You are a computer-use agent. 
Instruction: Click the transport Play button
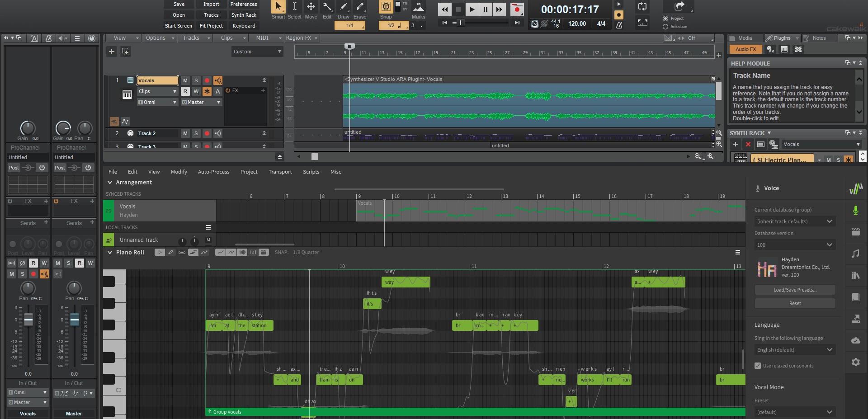click(472, 9)
